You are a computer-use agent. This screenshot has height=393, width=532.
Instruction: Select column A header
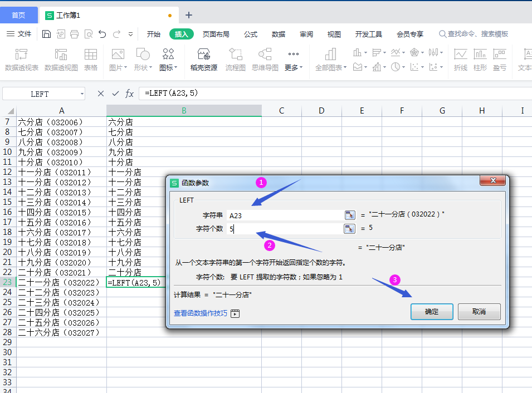[x=61, y=111]
